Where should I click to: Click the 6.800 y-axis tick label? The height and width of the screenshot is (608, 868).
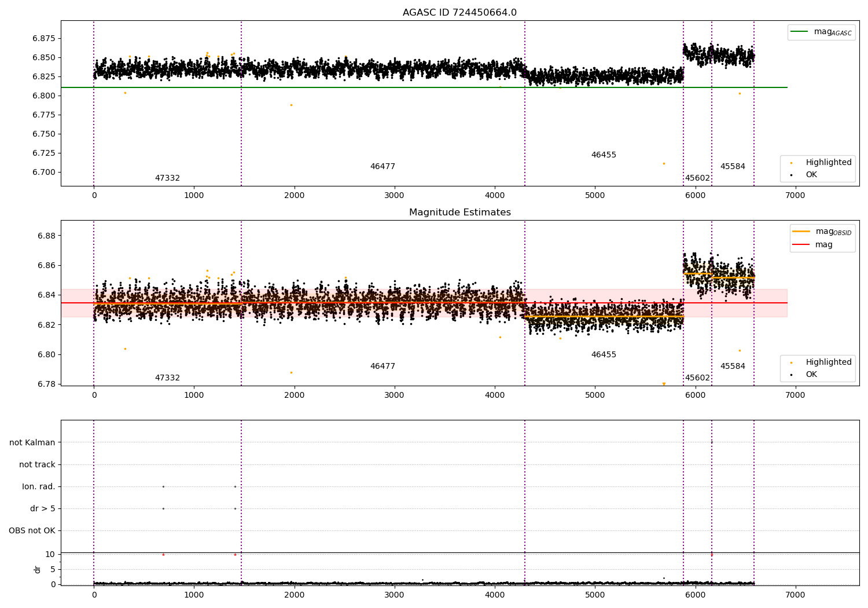(x=43, y=96)
